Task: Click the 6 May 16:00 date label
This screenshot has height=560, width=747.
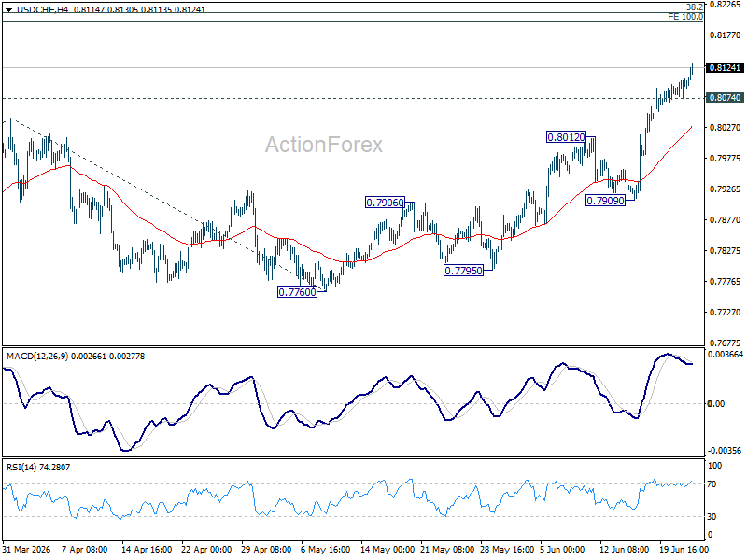Action: [326, 550]
